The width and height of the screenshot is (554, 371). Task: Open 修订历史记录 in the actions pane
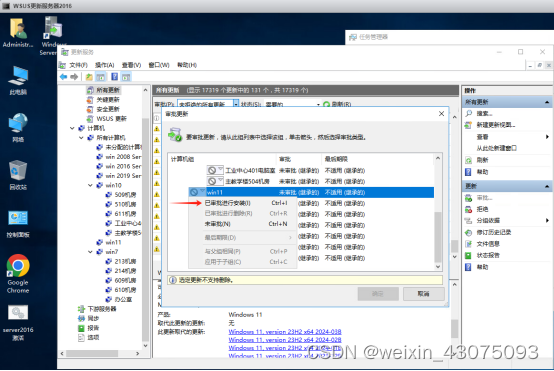point(494,232)
